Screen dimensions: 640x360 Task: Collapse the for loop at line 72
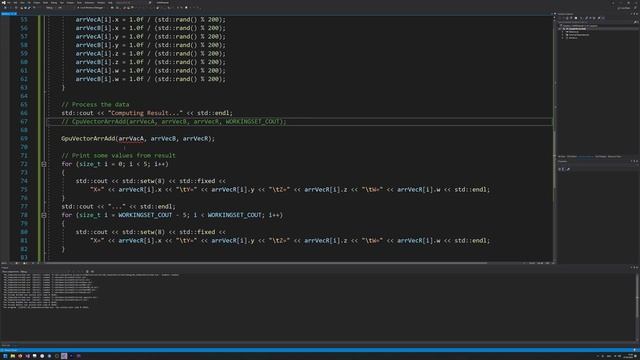point(44,164)
